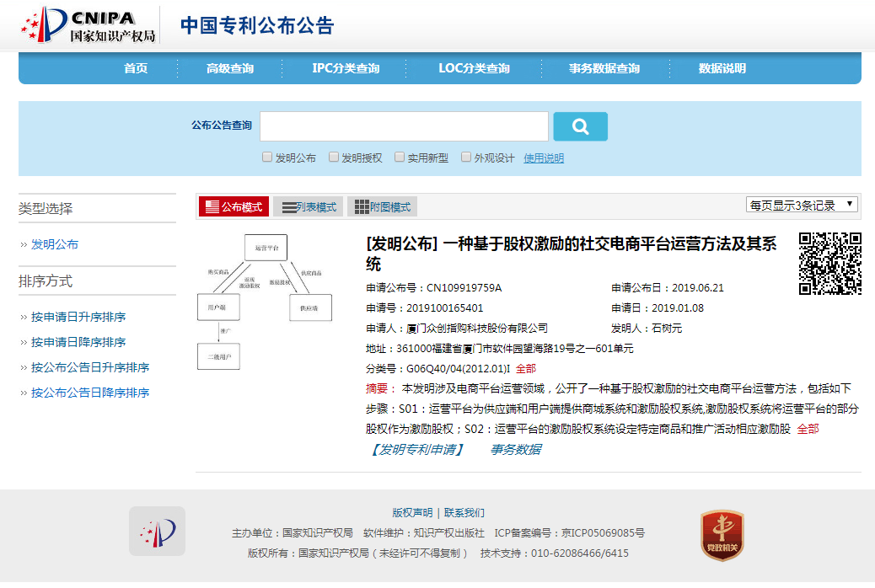Click the publication date 2019.06.21

(697, 288)
